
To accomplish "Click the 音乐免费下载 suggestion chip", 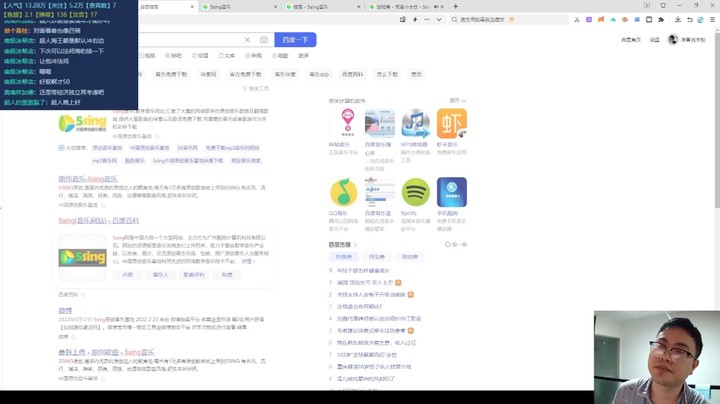I will tap(171, 74).
